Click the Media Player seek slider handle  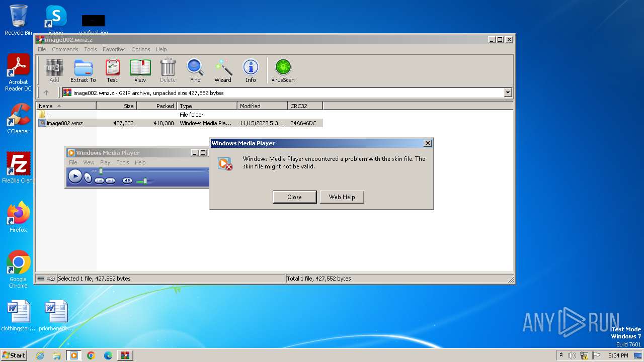(101, 171)
